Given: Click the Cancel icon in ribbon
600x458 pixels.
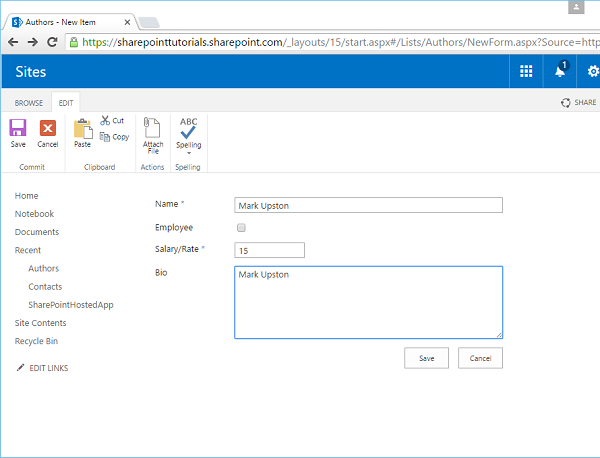Looking at the screenshot, I should (47, 128).
